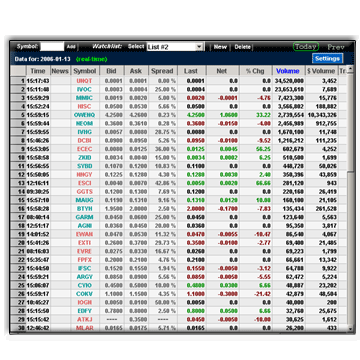Image resolution: width=360 pixels, height=360 pixels.
Task: Click the 09:30:25 time for GGTS
Action: (x=38, y=192)
